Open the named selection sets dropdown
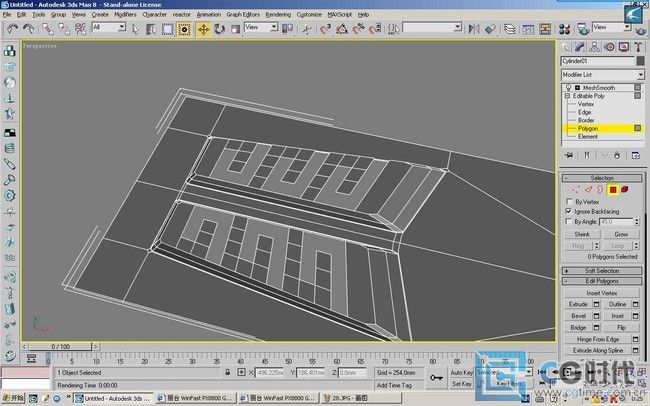This screenshot has height=406, width=650. 457,27
